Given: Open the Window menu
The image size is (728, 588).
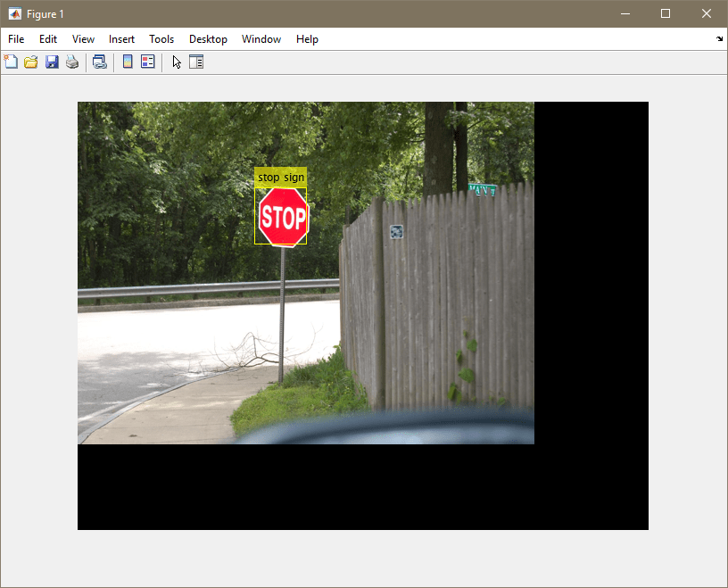Looking at the screenshot, I should click(x=261, y=39).
